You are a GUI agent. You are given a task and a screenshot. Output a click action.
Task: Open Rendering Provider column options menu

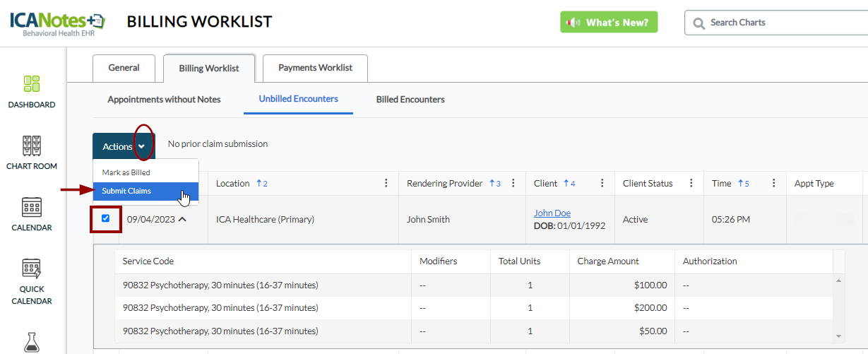click(513, 183)
